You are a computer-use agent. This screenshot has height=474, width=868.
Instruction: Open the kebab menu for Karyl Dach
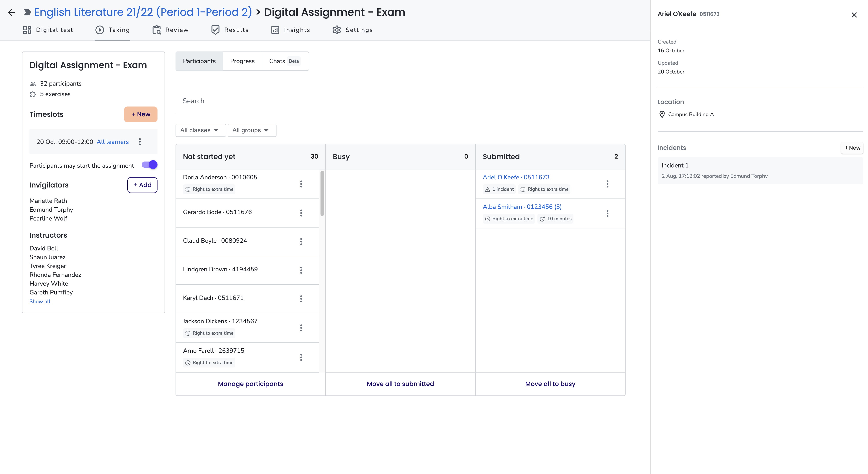pyautogui.click(x=301, y=299)
